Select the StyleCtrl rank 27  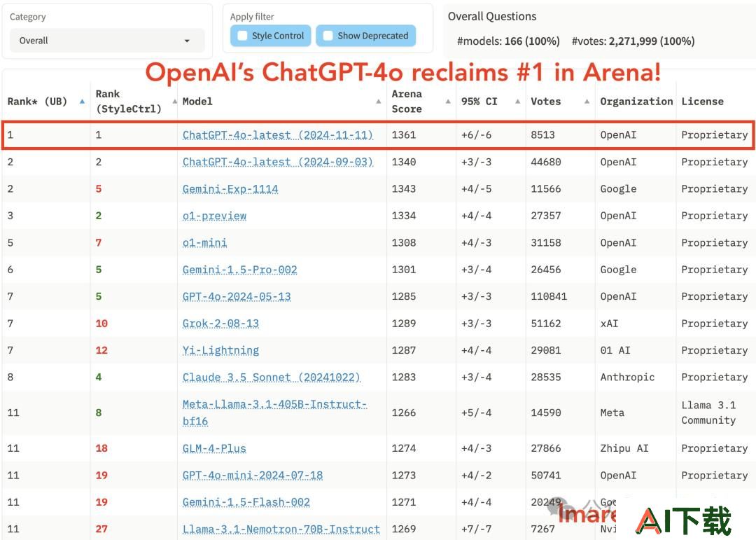(101, 529)
